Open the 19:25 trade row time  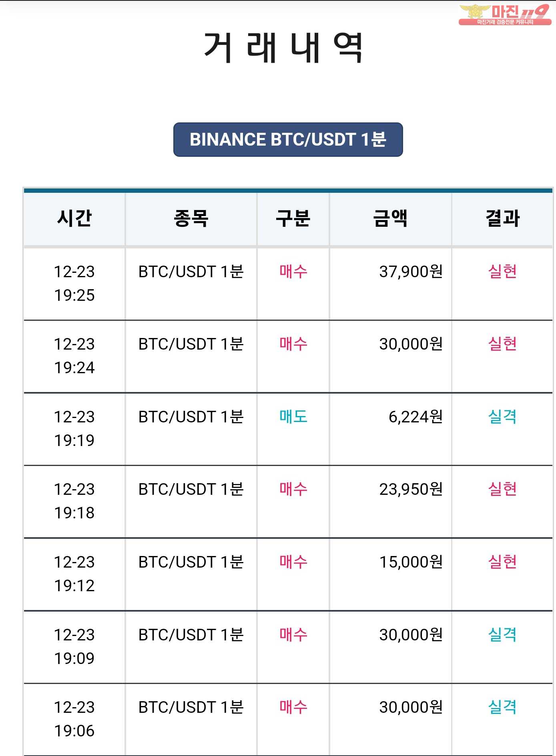coord(74,284)
